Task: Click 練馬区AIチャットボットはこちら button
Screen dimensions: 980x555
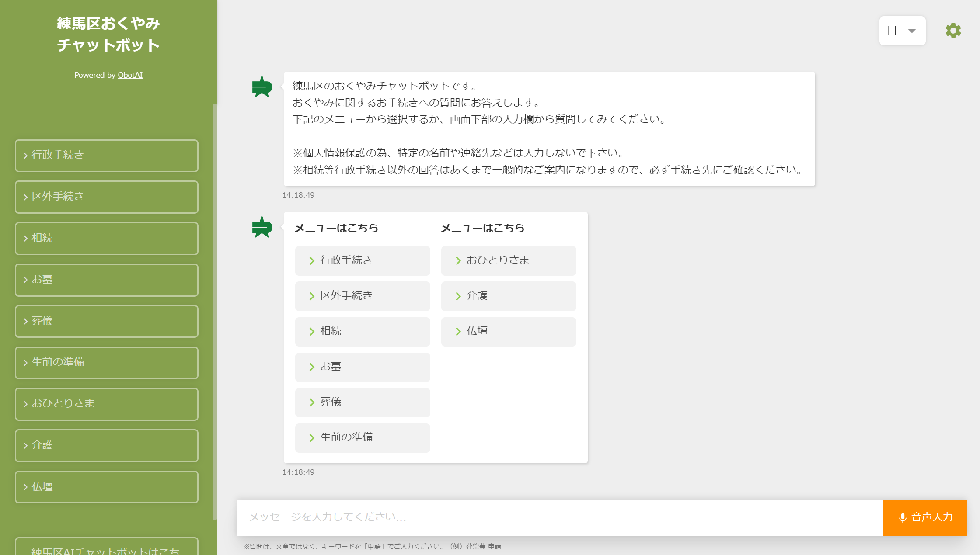Action: coord(106,548)
